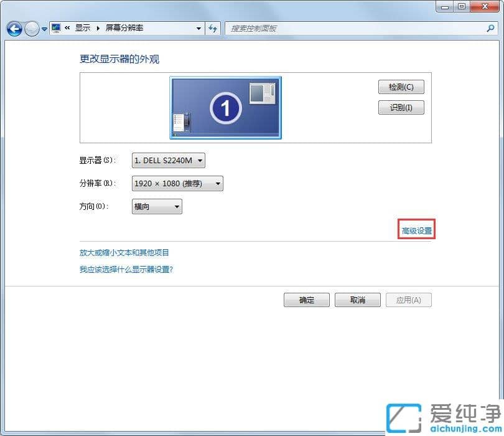Click the 识别(I) identify button

pyautogui.click(x=401, y=107)
